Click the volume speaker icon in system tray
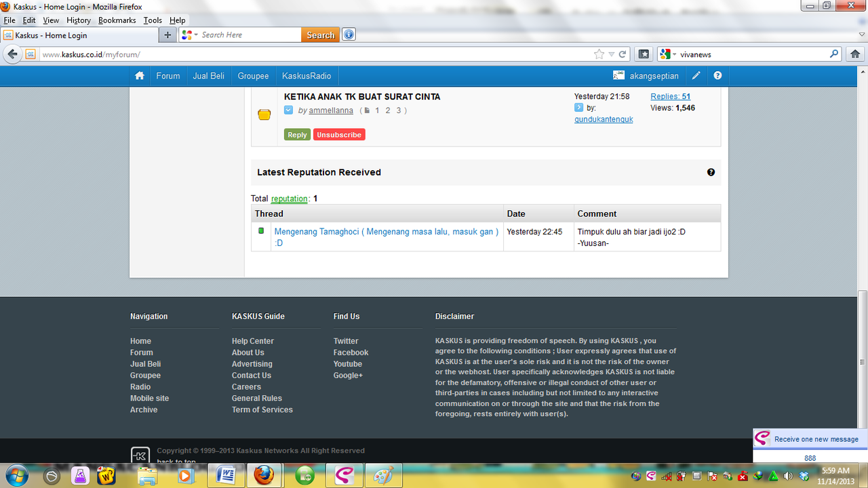Viewport: 868px width, 488px height. (x=788, y=476)
